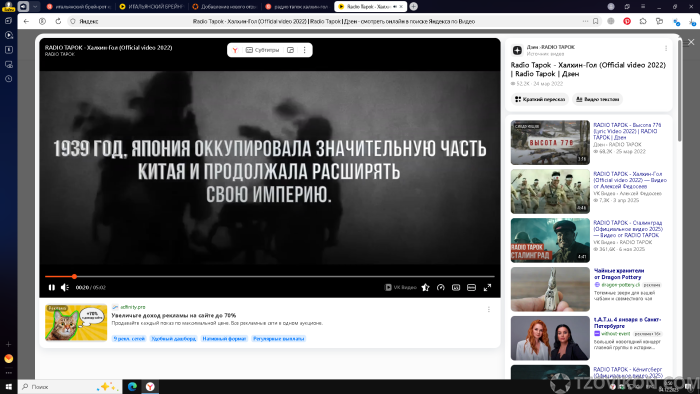This screenshot has height=394, width=700.
Task: Click 'Видео текстом' button
Action: click(597, 99)
